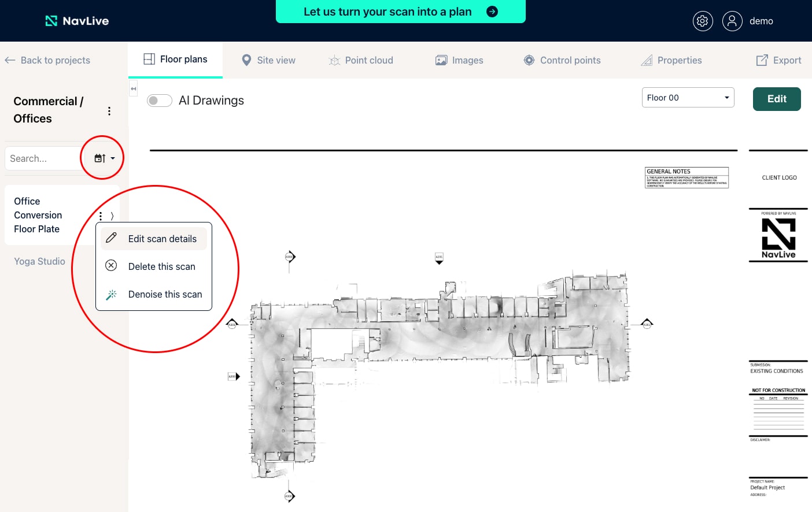Open the Floor 00 dropdown
This screenshot has height=512, width=812.
(x=688, y=98)
